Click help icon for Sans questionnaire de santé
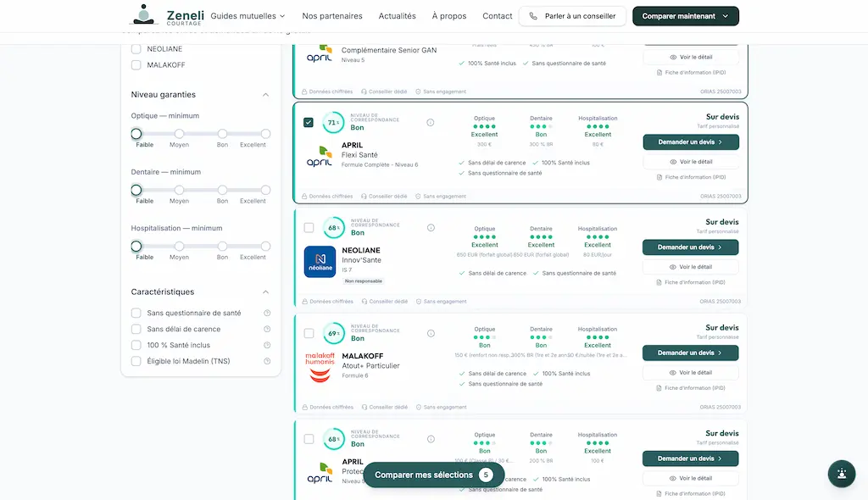Screen dimensions: 868x500 pos(267,313)
